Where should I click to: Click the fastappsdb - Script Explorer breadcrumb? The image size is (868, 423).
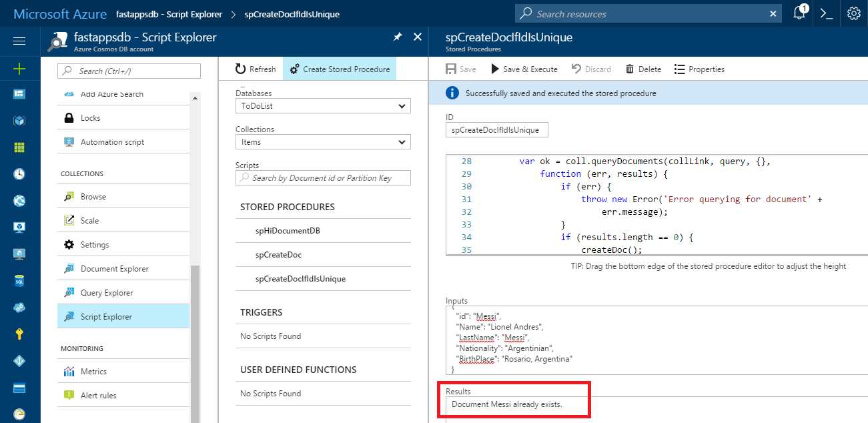pos(170,14)
